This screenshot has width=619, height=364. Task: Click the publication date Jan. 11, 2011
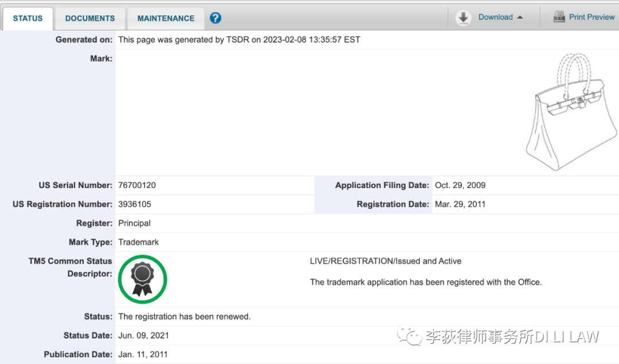tap(143, 354)
